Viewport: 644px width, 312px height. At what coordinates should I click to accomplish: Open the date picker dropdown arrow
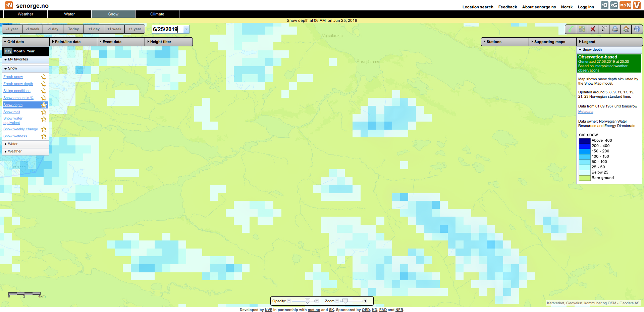tap(186, 29)
